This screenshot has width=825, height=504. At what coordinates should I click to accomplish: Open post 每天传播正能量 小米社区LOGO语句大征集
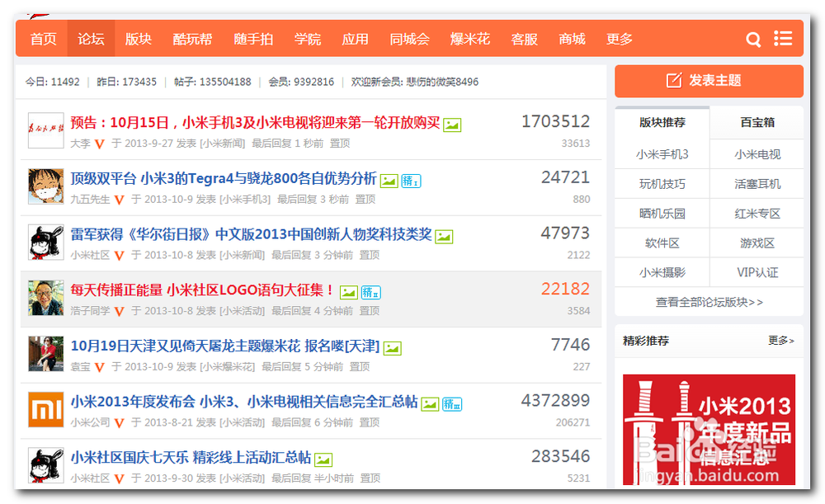[x=202, y=290]
